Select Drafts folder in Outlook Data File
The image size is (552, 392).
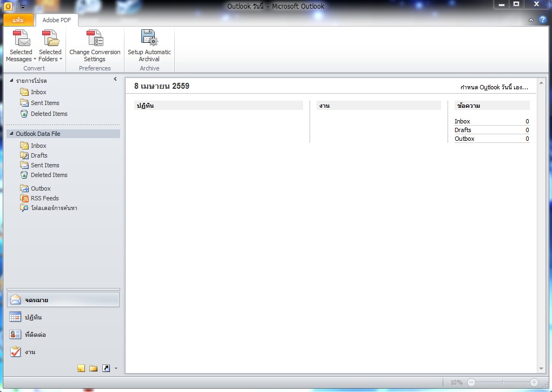pos(39,155)
